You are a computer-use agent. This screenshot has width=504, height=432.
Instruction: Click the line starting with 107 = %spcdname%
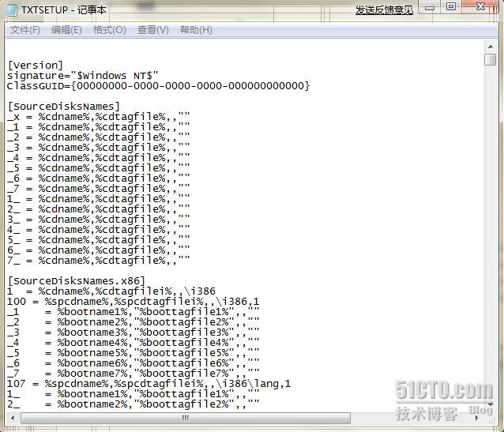tap(149, 384)
